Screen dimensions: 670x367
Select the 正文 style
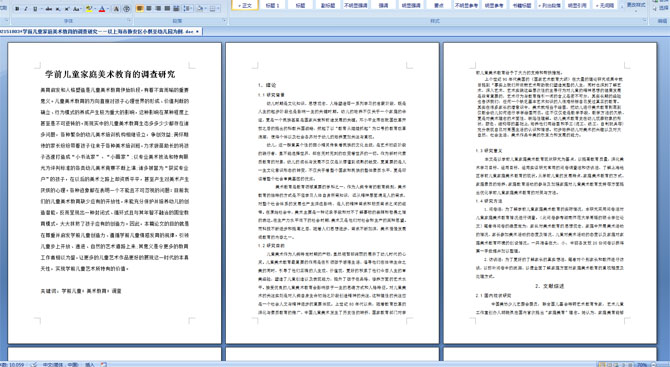pyautogui.click(x=245, y=5)
